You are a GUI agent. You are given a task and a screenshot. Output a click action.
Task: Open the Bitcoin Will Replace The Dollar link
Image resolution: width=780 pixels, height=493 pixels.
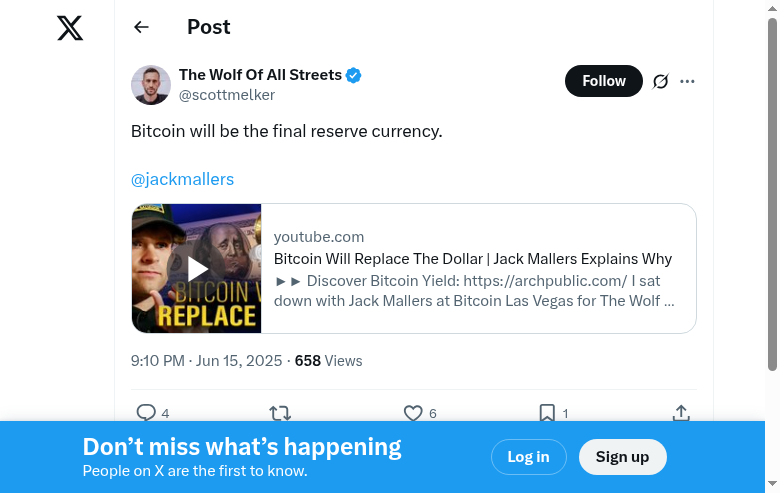pyautogui.click(x=473, y=259)
